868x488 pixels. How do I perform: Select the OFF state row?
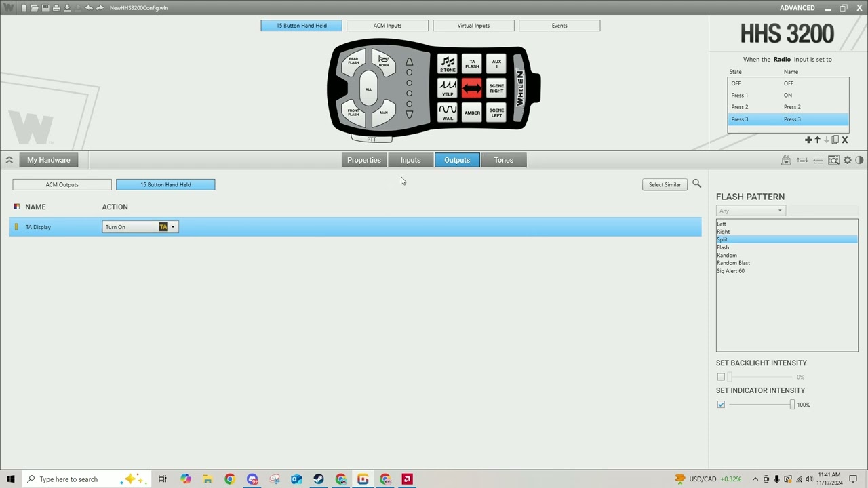click(788, 83)
